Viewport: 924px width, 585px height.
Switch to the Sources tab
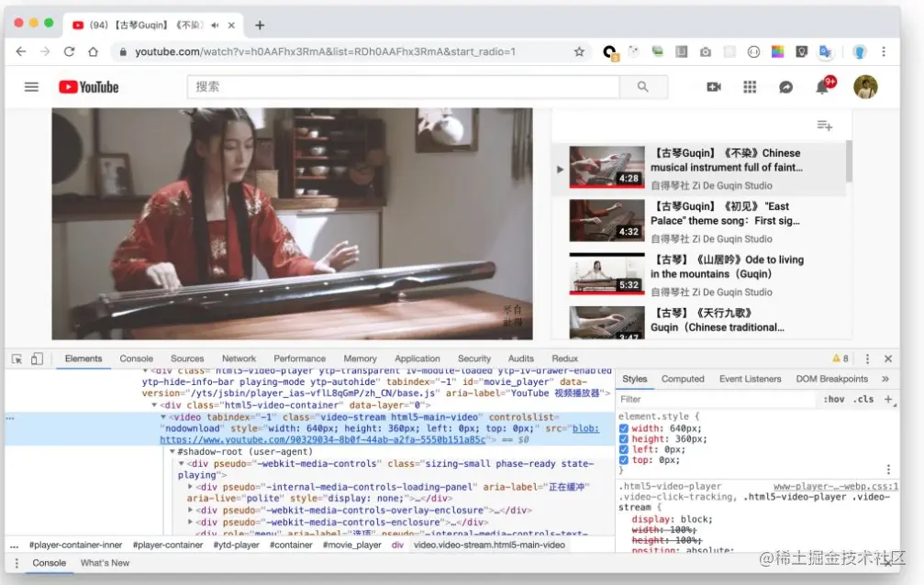[187, 359]
